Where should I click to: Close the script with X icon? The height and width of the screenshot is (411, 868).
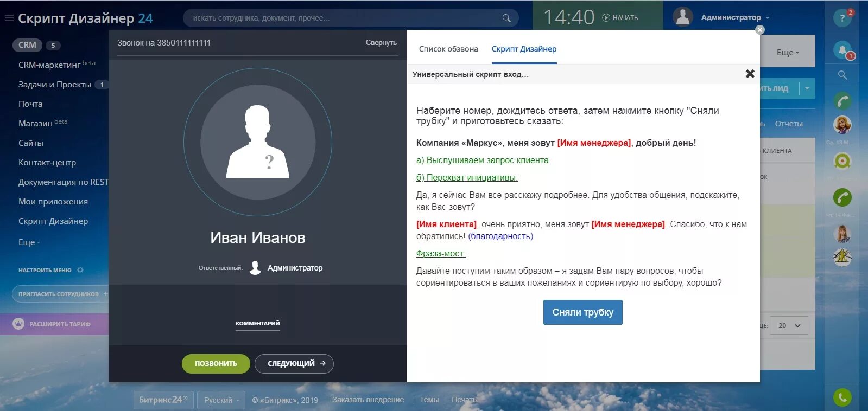click(750, 74)
